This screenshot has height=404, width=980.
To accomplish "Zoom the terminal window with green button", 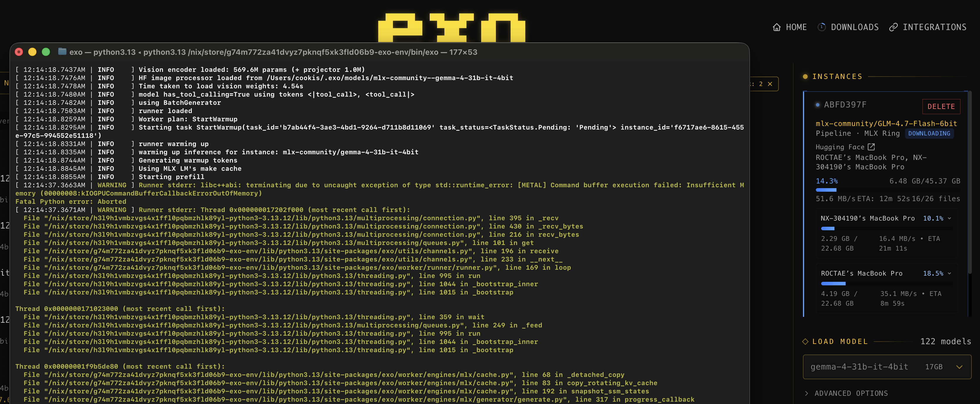I will [46, 52].
